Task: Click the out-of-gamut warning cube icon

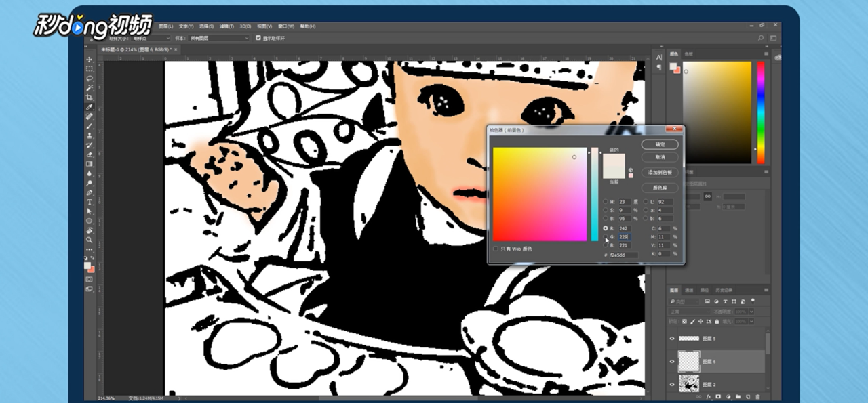Action: click(631, 170)
